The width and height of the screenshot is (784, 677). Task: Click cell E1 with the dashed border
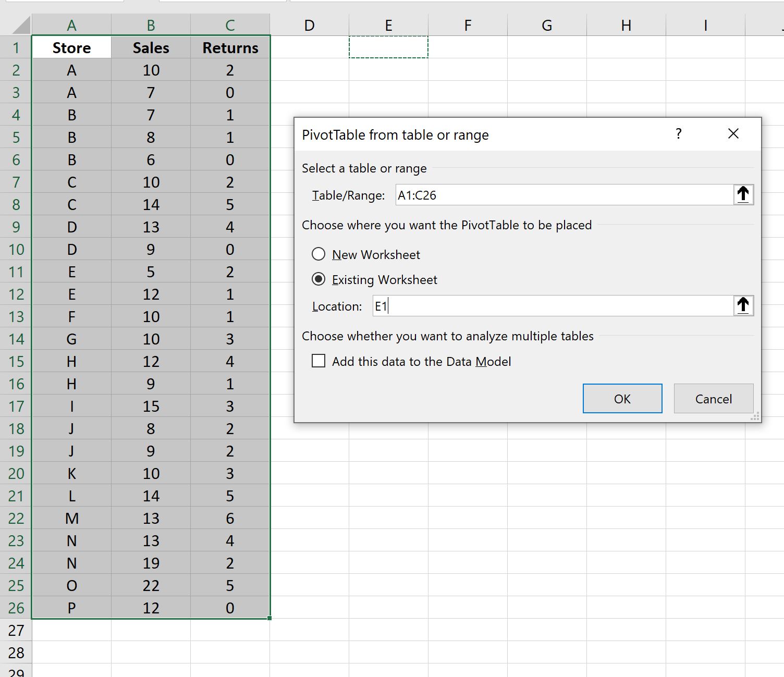(x=388, y=47)
